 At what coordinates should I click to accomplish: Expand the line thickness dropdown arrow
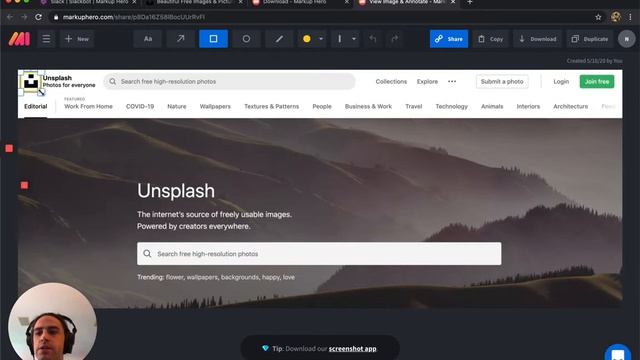(354, 39)
